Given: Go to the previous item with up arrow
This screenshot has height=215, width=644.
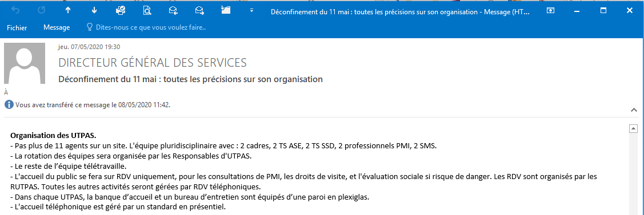Looking at the screenshot, I should pyautogui.click(x=68, y=11).
